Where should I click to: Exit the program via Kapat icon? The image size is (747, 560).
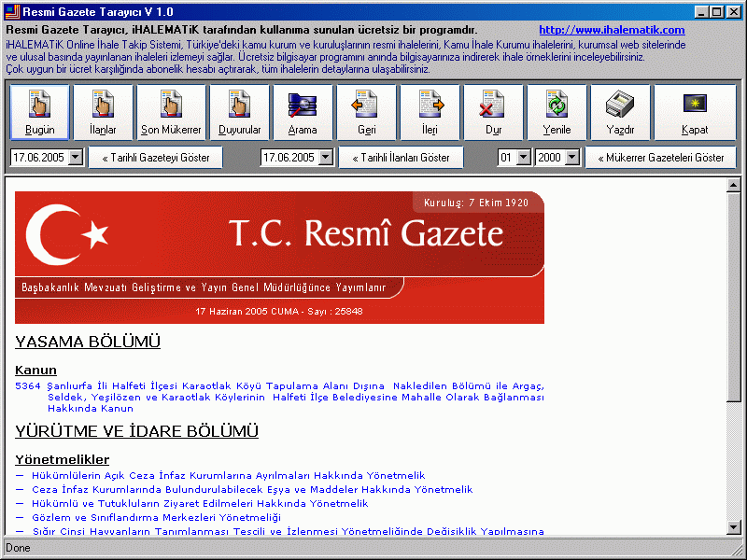pyautogui.click(x=694, y=112)
